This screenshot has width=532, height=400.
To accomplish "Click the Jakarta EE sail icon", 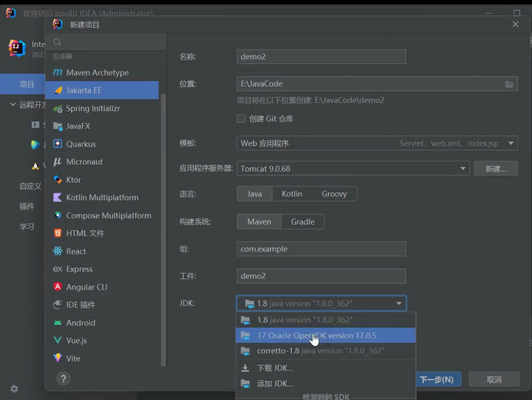I will [59, 90].
